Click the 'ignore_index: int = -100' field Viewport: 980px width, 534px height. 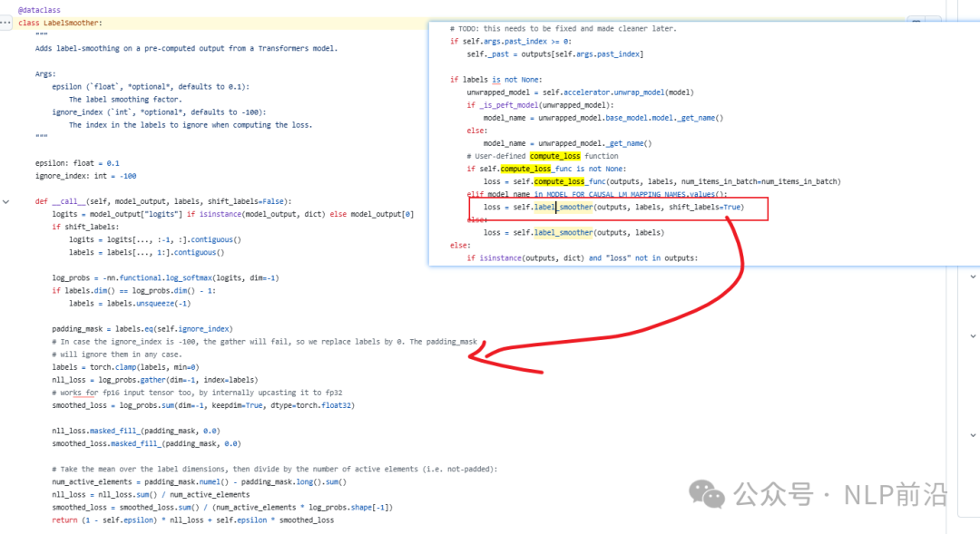click(x=85, y=176)
